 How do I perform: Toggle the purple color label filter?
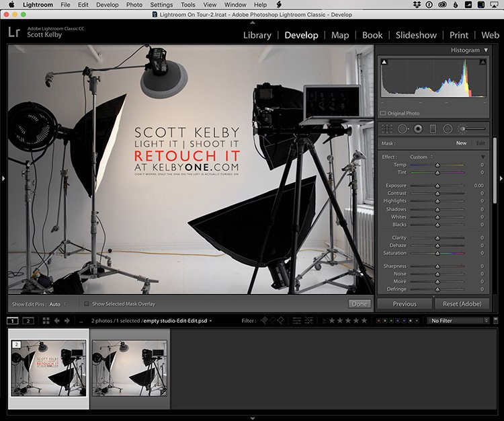404,321
